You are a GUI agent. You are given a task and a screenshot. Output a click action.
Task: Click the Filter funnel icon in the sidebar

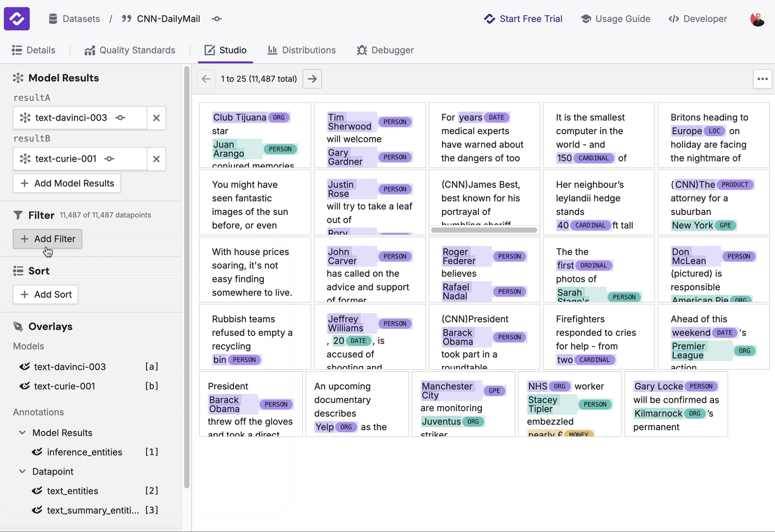(x=19, y=215)
